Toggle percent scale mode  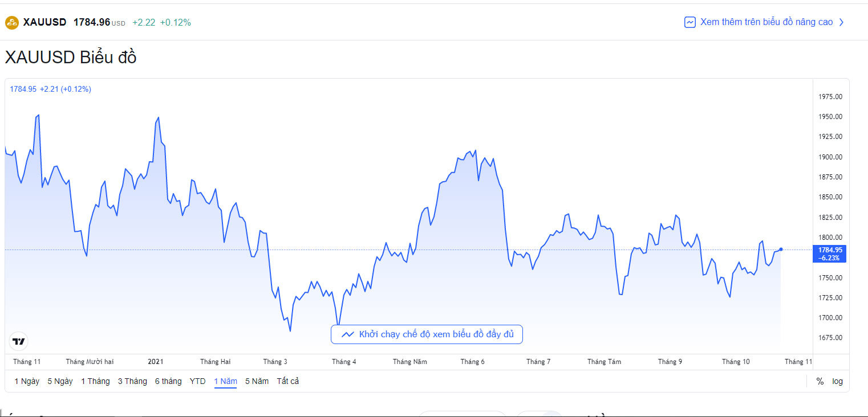[x=820, y=381]
